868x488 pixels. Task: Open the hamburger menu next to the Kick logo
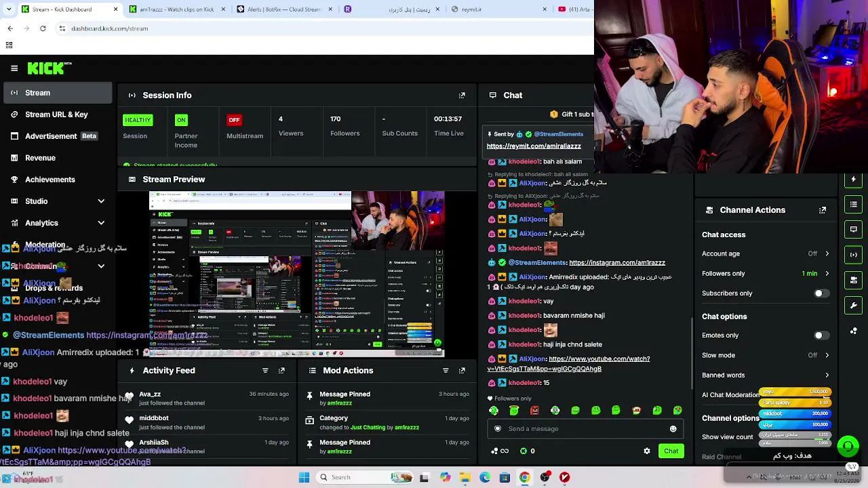coord(14,68)
